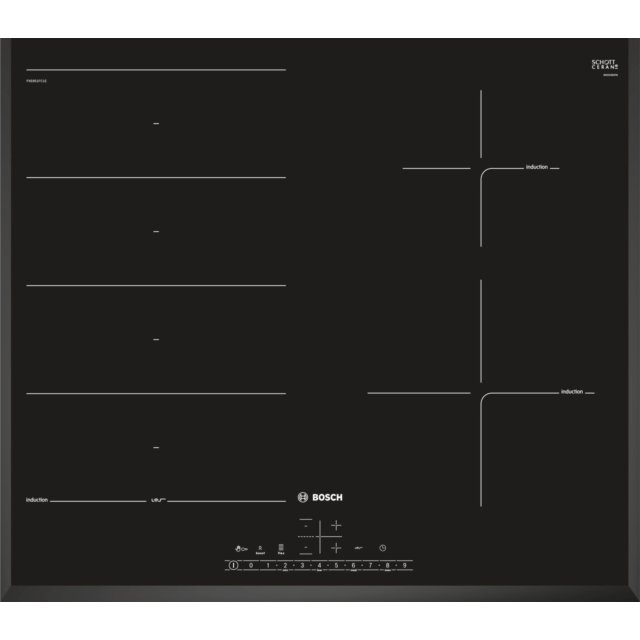Screen dimensions: 640x640
Task: Set power level to 2
Action: point(285,565)
